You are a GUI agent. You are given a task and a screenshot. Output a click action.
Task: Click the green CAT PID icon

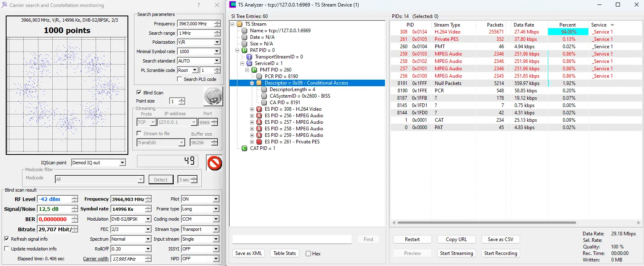tap(244, 148)
